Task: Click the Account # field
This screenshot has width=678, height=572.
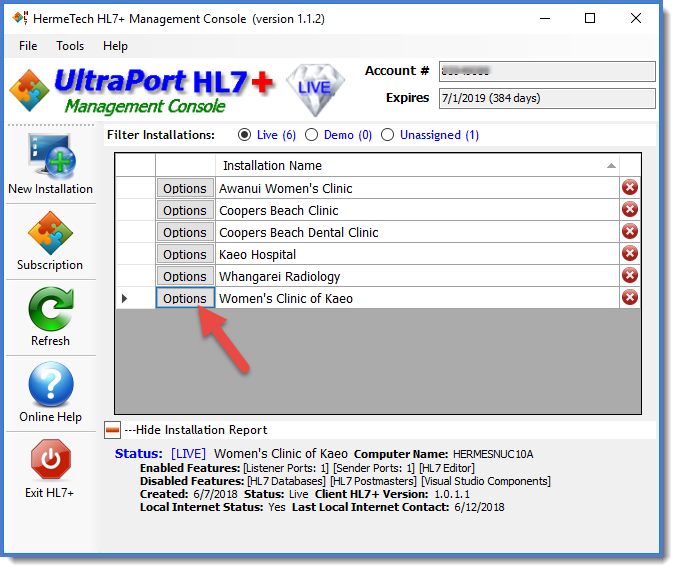Action: coord(547,71)
